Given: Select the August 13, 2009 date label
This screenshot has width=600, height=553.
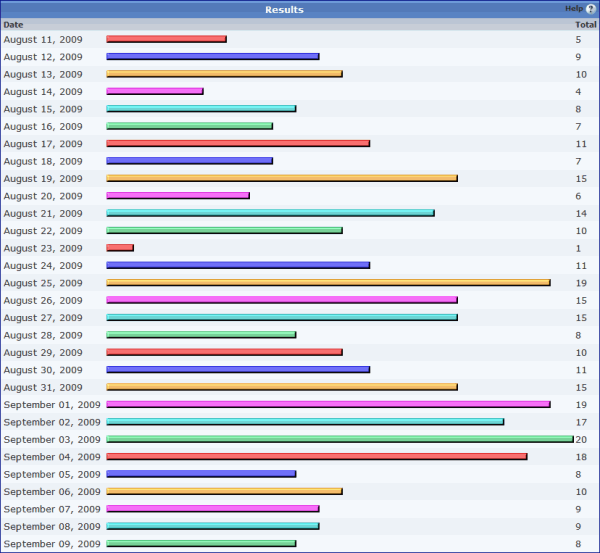Looking at the screenshot, I should (x=43, y=74).
